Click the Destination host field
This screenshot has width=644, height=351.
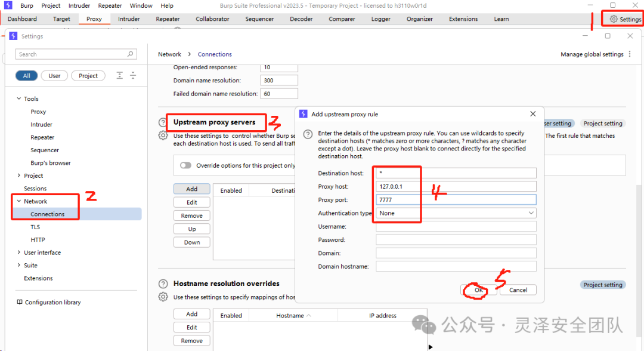click(x=456, y=173)
